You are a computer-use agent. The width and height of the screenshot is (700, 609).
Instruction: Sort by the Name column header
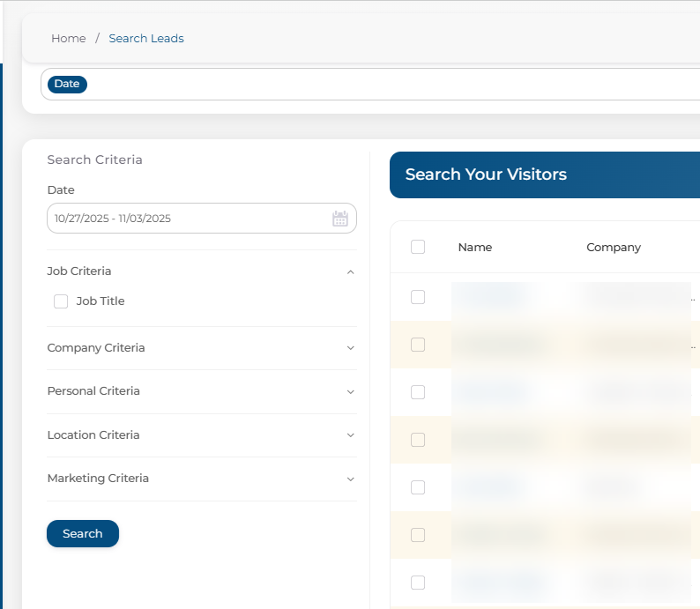pos(475,248)
